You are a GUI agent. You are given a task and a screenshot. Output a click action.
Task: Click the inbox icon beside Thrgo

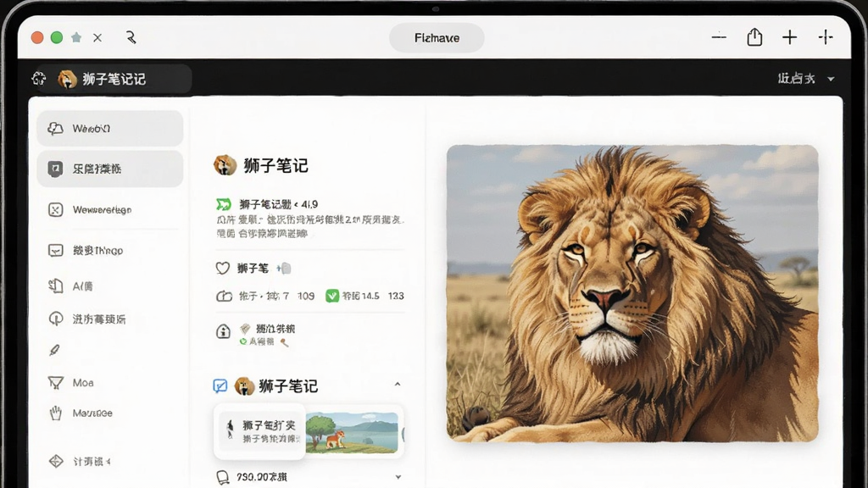pos(55,251)
